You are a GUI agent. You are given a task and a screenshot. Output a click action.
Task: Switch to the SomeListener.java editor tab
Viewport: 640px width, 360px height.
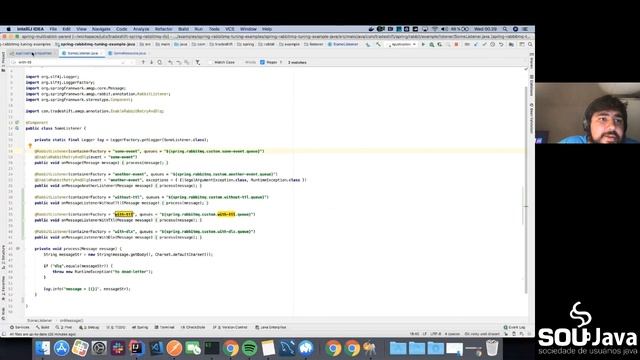pos(82,53)
